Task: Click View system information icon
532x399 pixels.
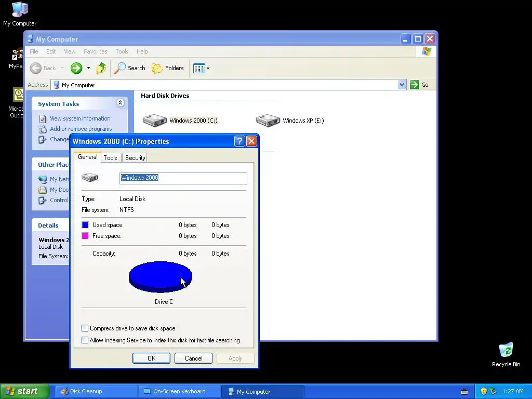Action: click(43, 119)
